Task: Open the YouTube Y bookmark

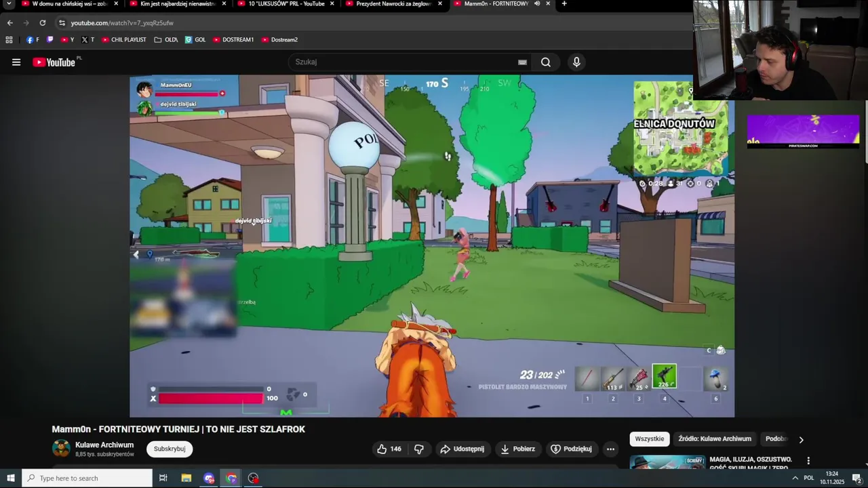Action: tap(67, 40)
